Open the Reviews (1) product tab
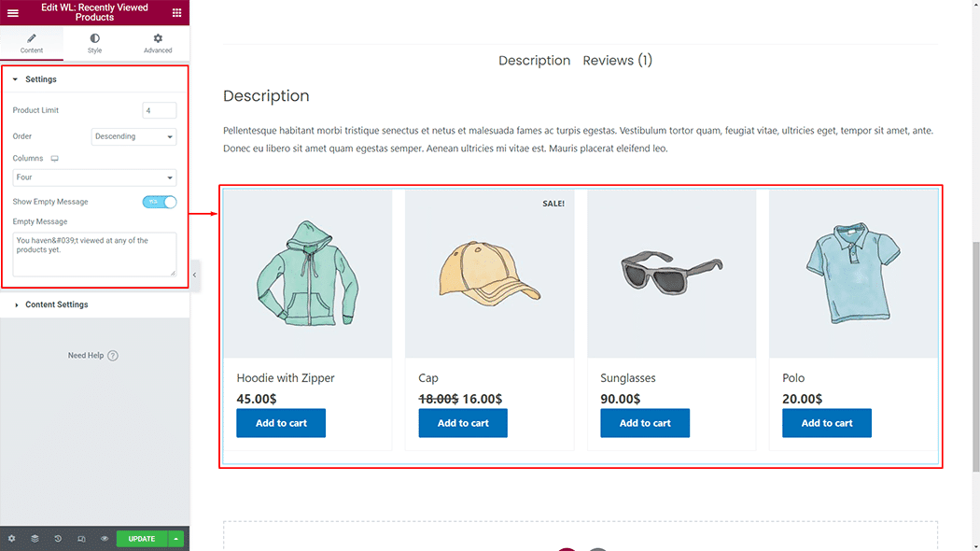This screenshot has height=551, width=980. point(617,61)
